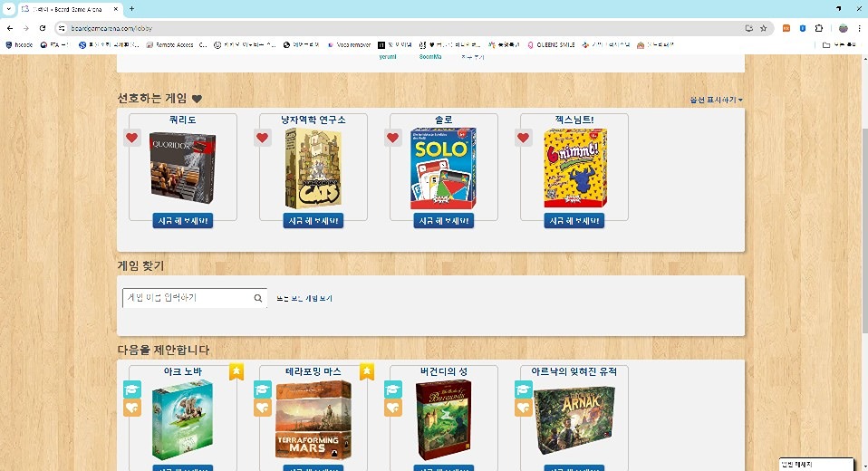Open the blue shield extension icon
The height and width of the screenshot is (471, 868).
click(x=803, y=28)
